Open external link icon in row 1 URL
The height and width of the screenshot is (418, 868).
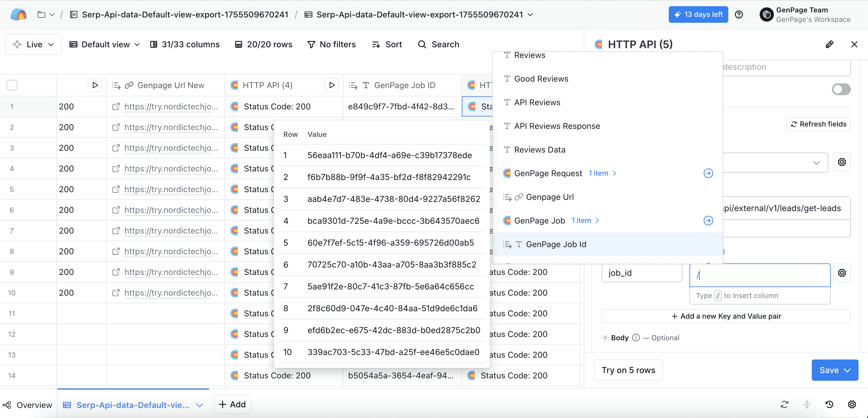point(116,106)
